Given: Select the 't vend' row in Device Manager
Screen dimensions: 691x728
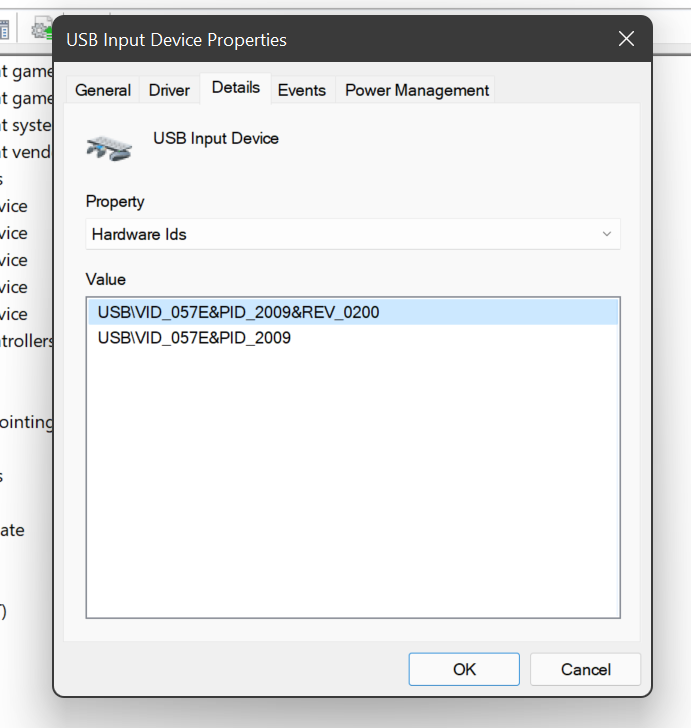Looking at the screenshot, I should tap(25, 152).
